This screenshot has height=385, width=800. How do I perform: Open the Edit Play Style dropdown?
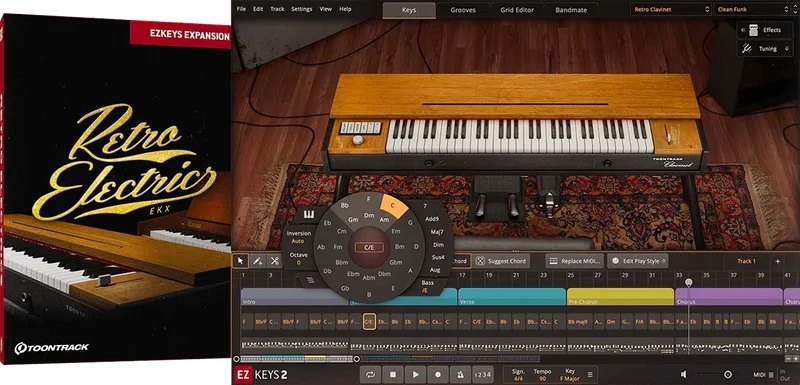pyautogui.click(x=638, y=261)
